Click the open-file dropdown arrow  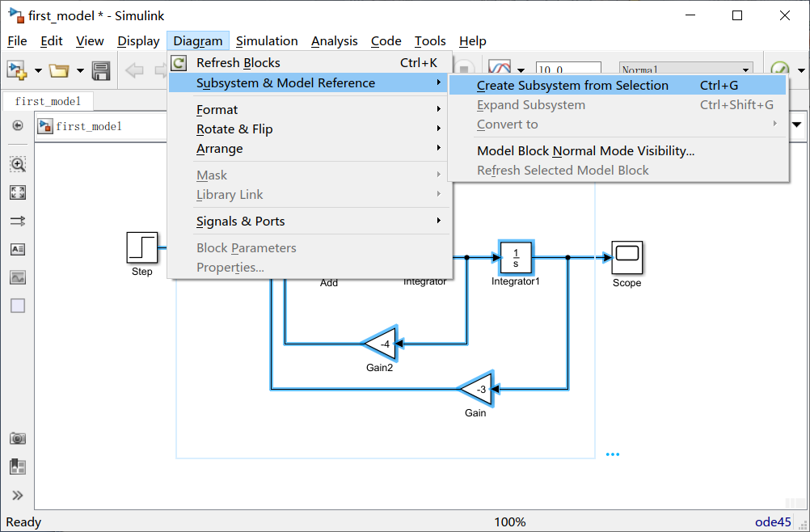tap(78, 70)
